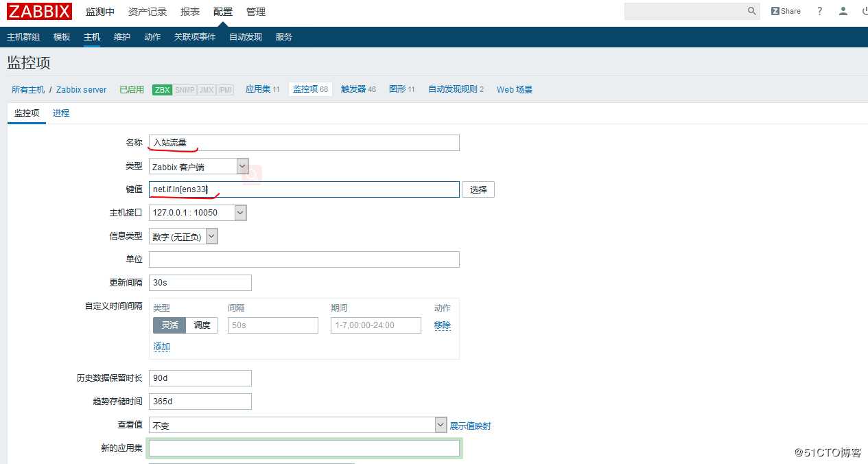Click the 新的应用集 input field

click(304, 448)
